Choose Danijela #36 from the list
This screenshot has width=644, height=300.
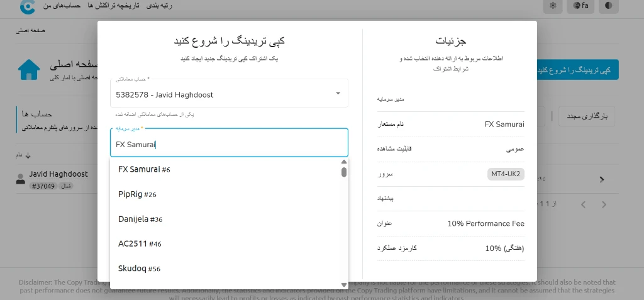click(226, 219)
